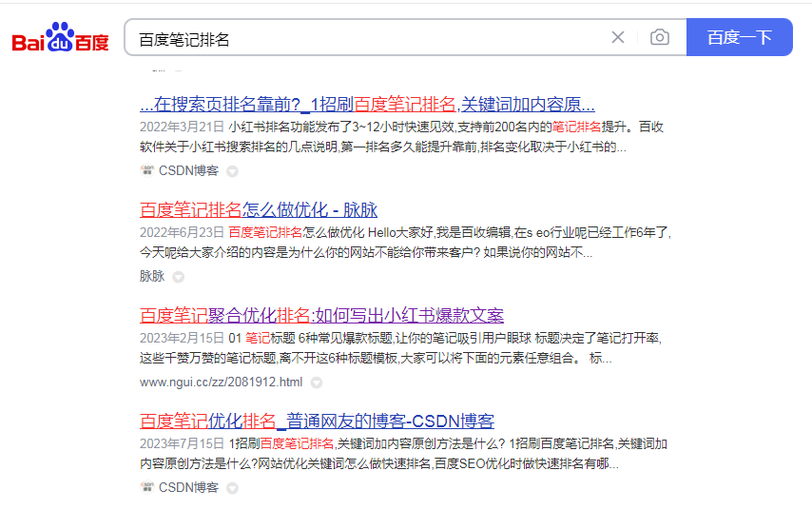Click the www.ngui.cc/zz/2081912.html URL
Image resolution: width=812 pixels, height=510 pixels.
point(222,382)
